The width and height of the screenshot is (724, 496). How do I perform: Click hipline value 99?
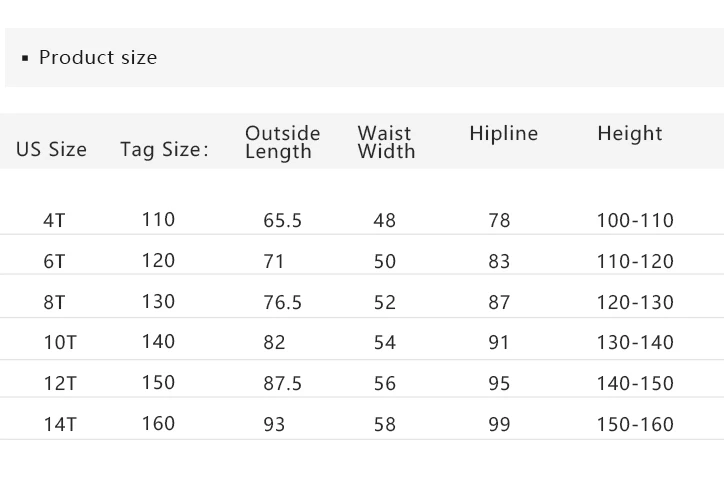499,425
